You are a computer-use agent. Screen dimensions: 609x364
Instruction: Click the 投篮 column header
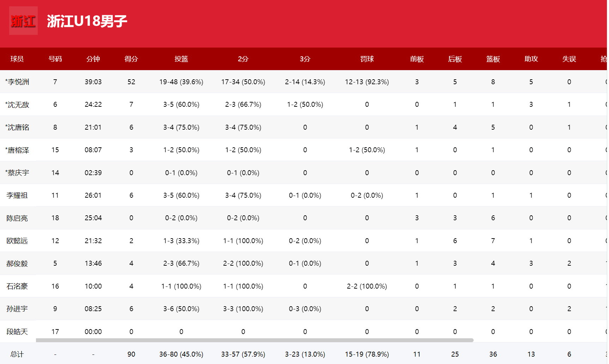(181, 59)
